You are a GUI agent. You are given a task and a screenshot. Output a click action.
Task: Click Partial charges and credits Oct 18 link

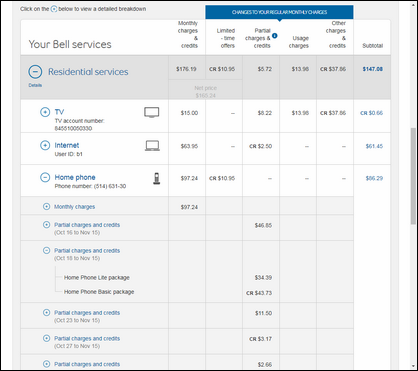coord(87,251)
